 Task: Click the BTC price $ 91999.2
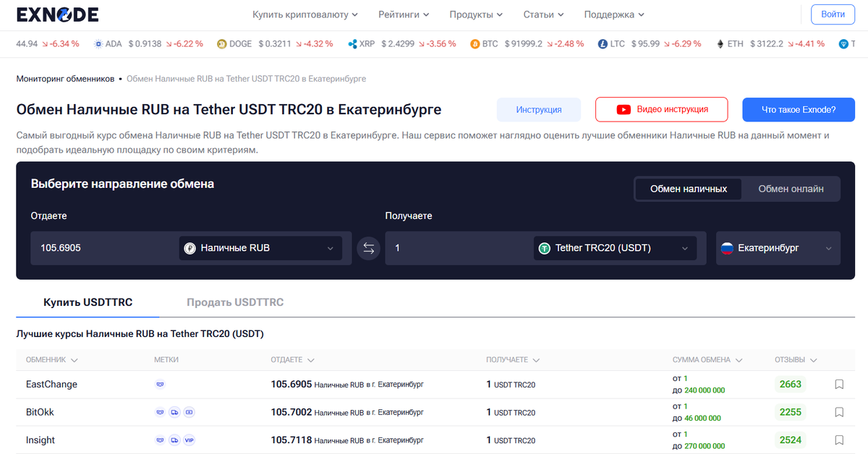click(524, 44)
